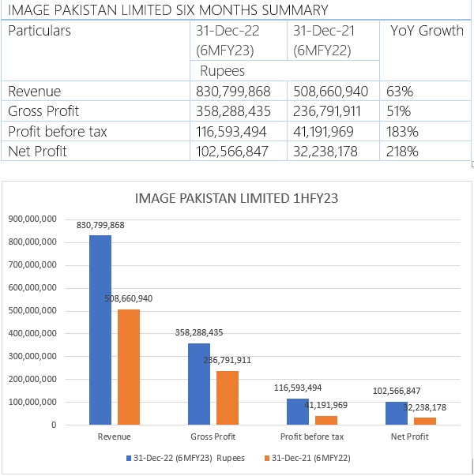Screen dimensions: 474x476
Task: Select the orange Gross Profit bar
Action: [x=228, y=398]
